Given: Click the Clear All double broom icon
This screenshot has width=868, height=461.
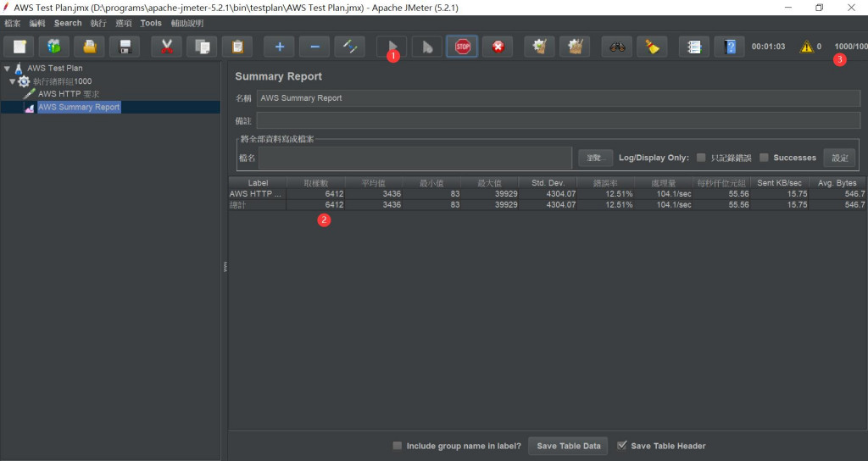Looking at the screenshot, I should [x=576, y=47].
